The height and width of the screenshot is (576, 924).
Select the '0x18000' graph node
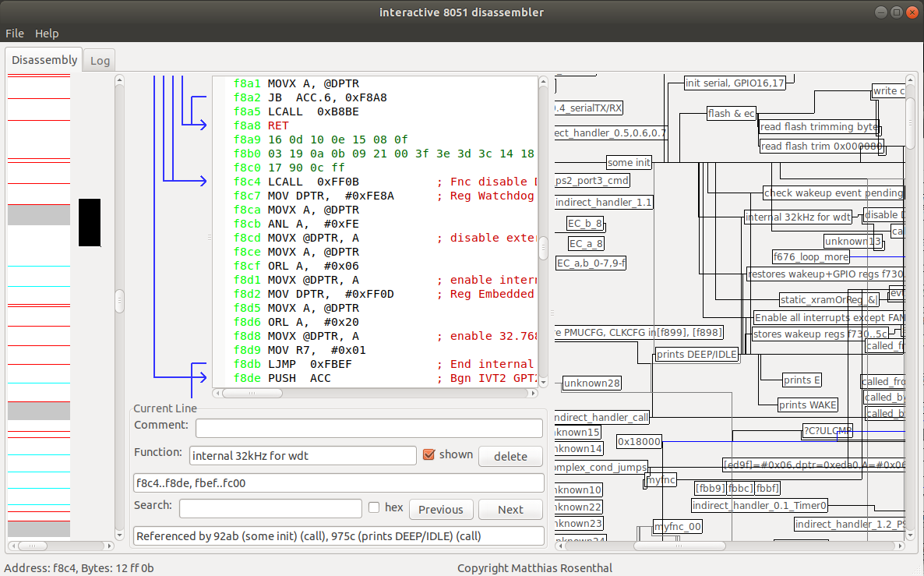point(639,441)
